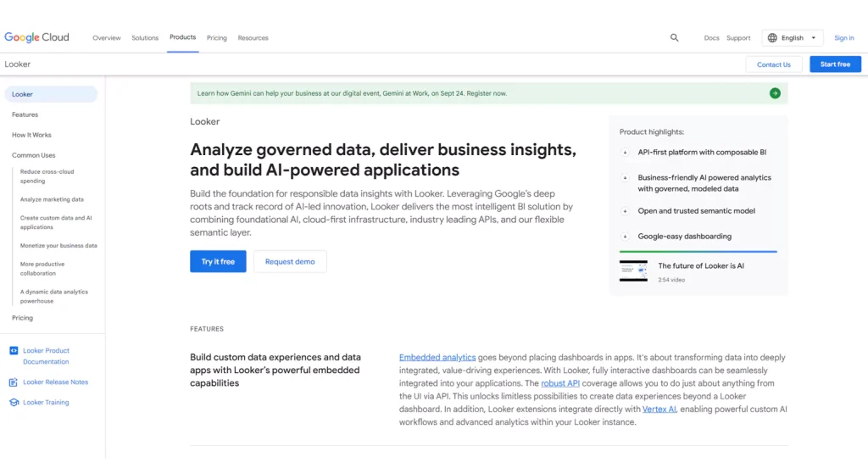Viewport: 868px width, 474px height.
Task: Click the search magnifier icon
Action: click(675, 38)
